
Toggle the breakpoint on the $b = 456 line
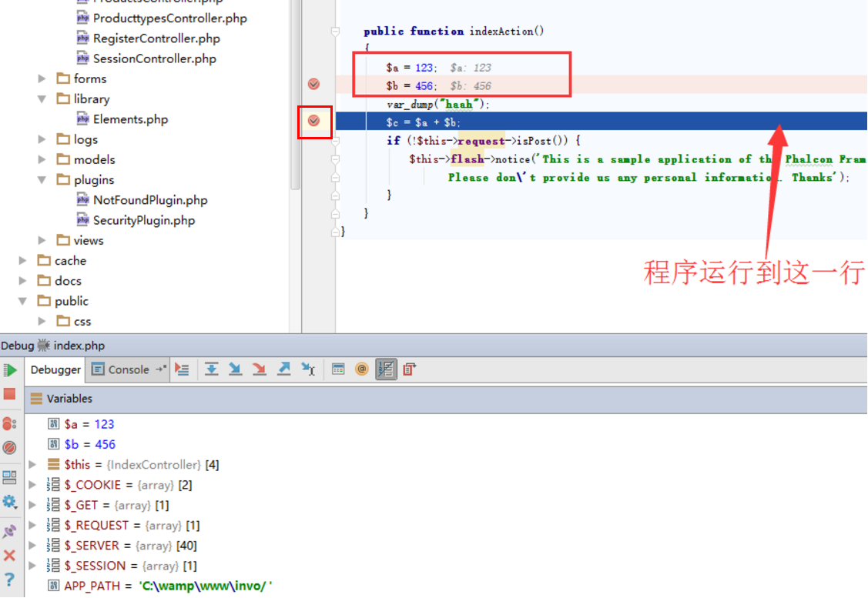coord(313,84)
